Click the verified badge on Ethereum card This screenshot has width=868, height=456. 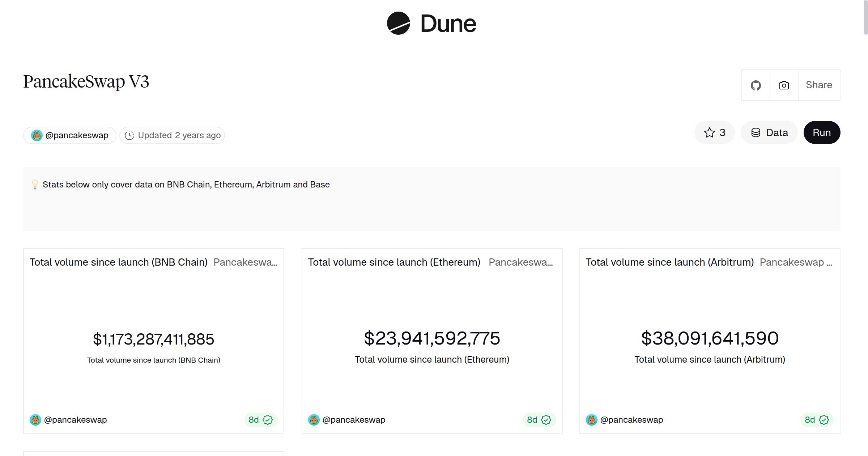point(546,420)
